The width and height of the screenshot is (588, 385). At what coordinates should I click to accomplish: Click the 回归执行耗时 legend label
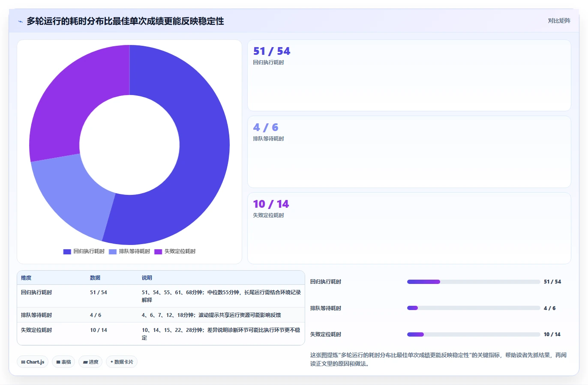click(89, 251)
